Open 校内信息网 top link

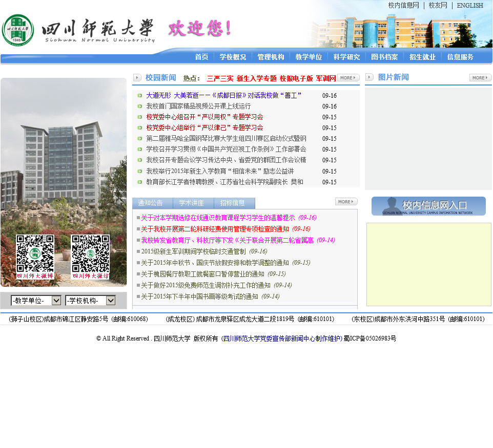403,5
